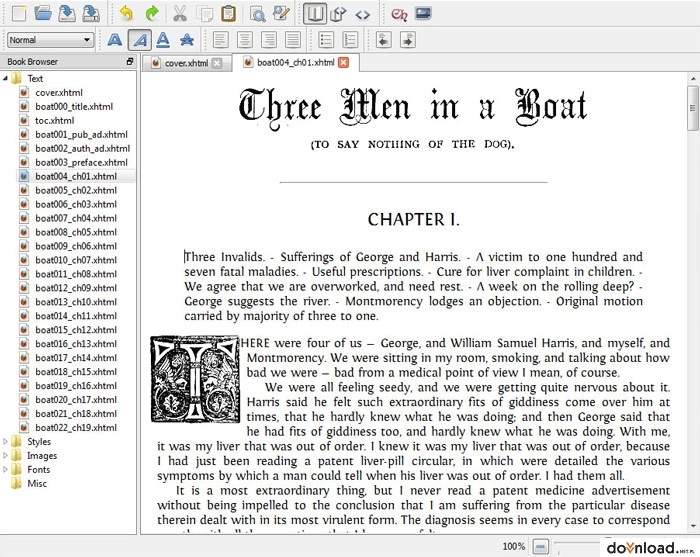Toggle underline formatting

tap(163, 40)
